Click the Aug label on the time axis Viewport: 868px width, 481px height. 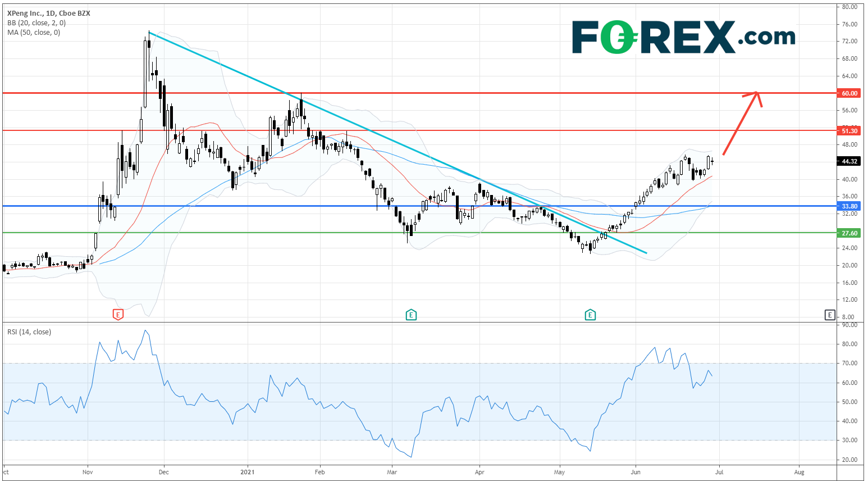point(799,472)
